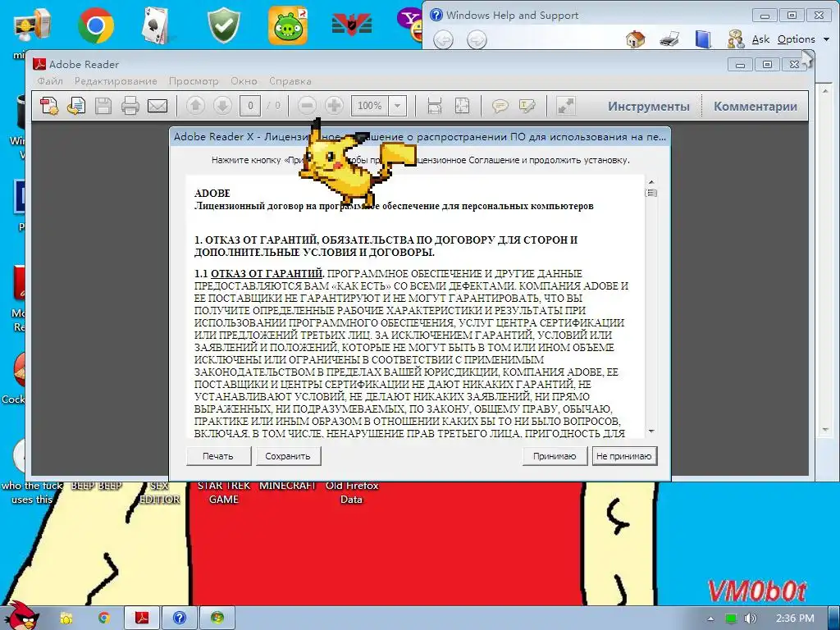This screenshot has height=630, width=840.
Task: Click the Solitaire cards desktop icon
Action: 157,25
